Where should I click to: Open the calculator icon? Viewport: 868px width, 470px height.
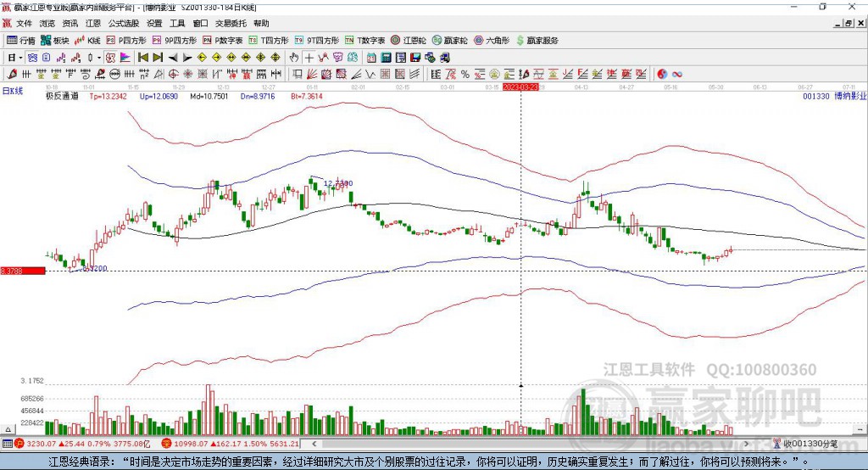tap(386, 58)
